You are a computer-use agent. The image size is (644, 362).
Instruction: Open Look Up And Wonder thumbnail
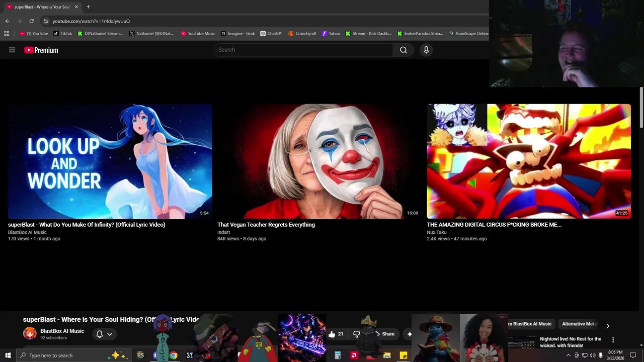[110, 161]
